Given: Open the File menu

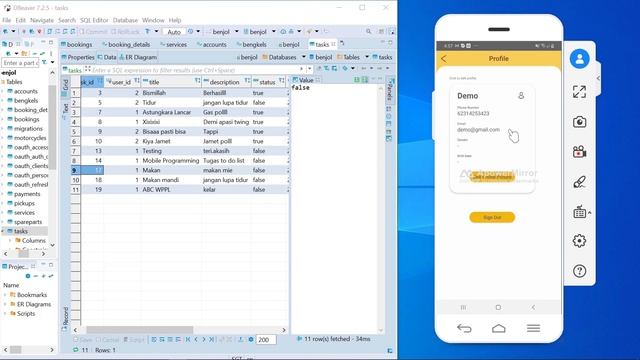Looking at the screenshot, I should [x=7, y=20].
